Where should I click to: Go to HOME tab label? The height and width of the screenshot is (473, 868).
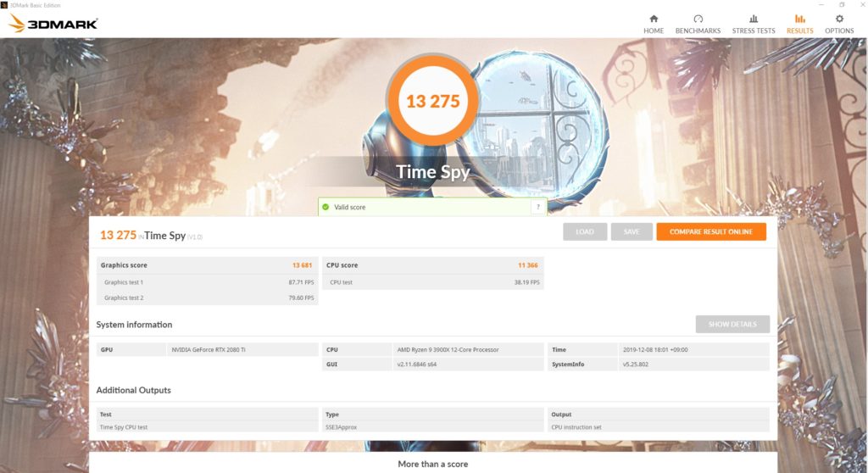pyautogui.click(x=654, y=31)
